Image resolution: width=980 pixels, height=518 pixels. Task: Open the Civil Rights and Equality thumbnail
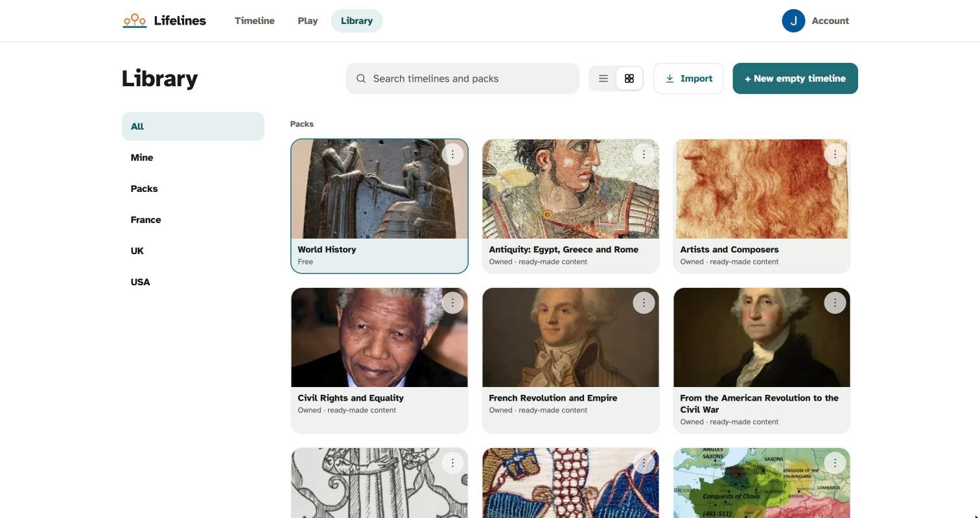(x=379, y=337)
